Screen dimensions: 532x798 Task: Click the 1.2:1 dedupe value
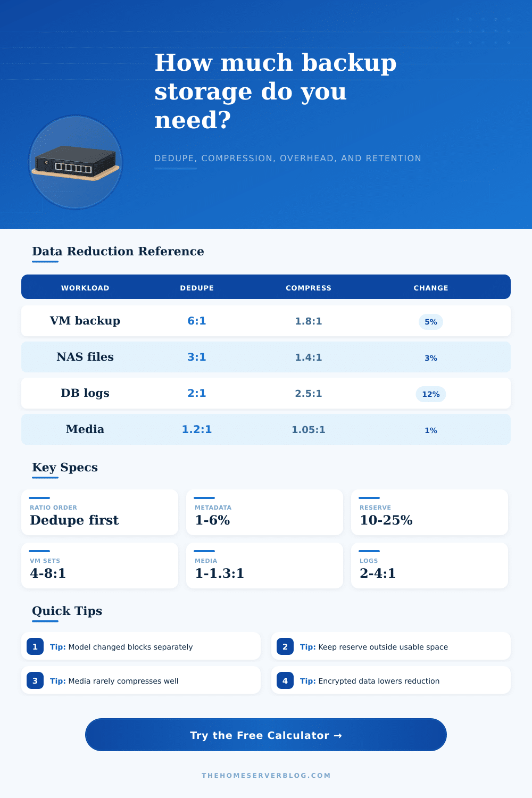click(197, 429)
